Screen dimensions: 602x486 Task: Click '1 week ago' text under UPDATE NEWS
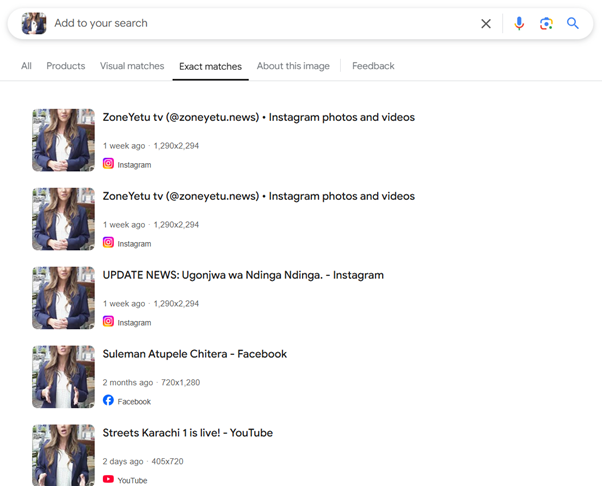[124, 304]
